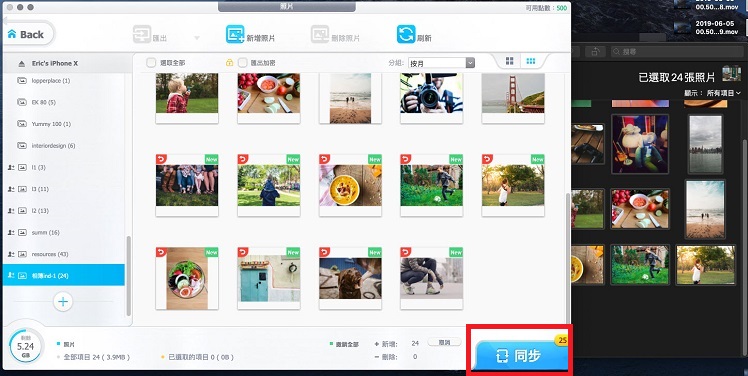Select the beach photo in the dark Photos window
Image resolution: width=748 pixels, height=376 pixels.
click(705, 209)
